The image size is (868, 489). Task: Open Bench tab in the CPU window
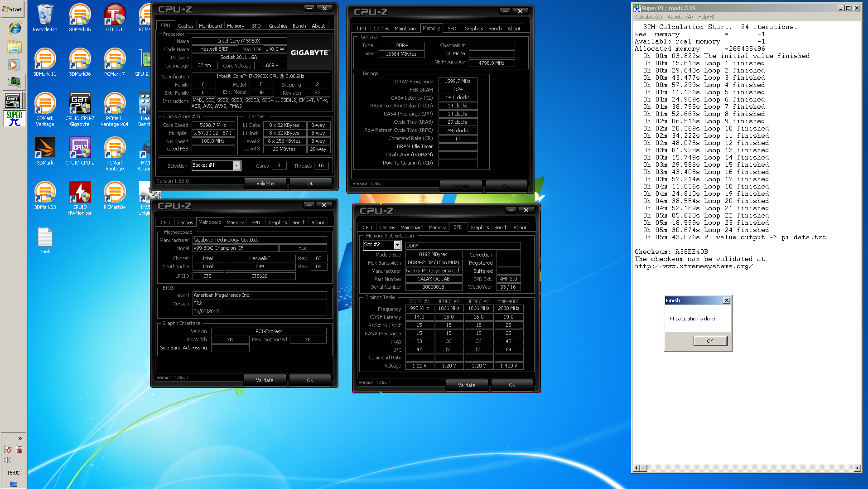299,26
